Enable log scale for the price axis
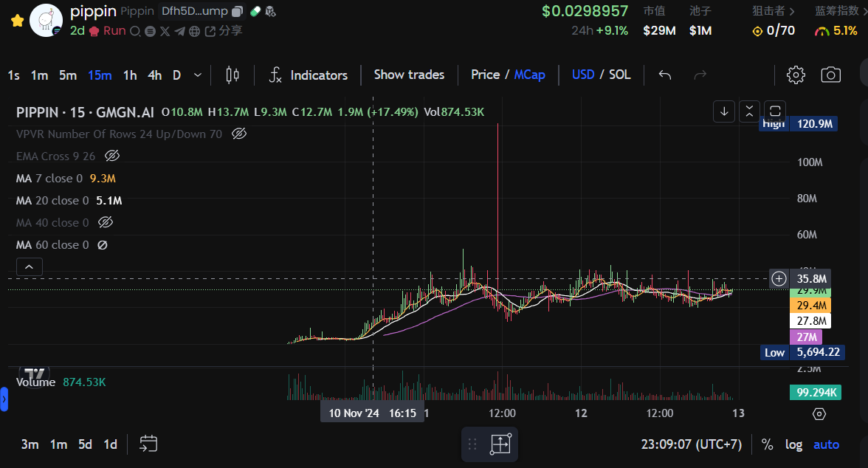This screenshot has height=468, width=868. [x=793, y=444]
